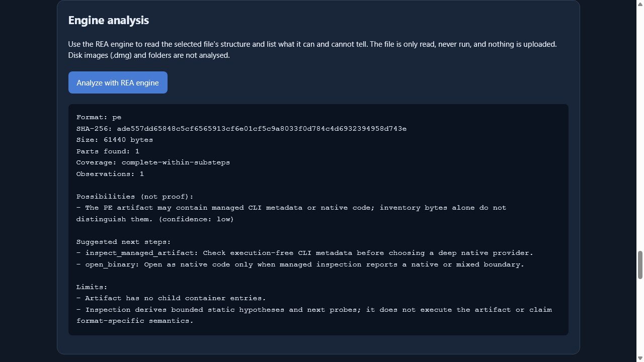
Task: Click the "Disk images (.dmg) and folders" sentence
Action: pos(149,55)
